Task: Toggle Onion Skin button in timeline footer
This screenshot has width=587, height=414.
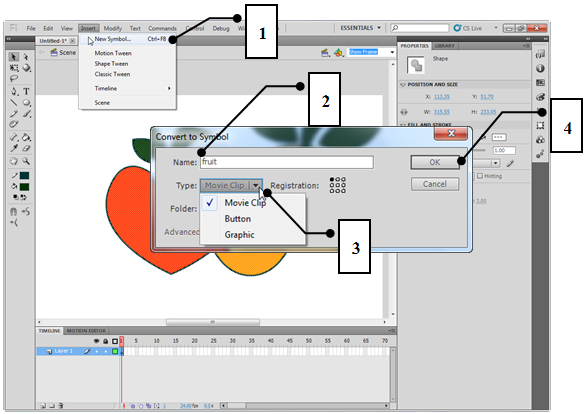Action: point(133,405)
